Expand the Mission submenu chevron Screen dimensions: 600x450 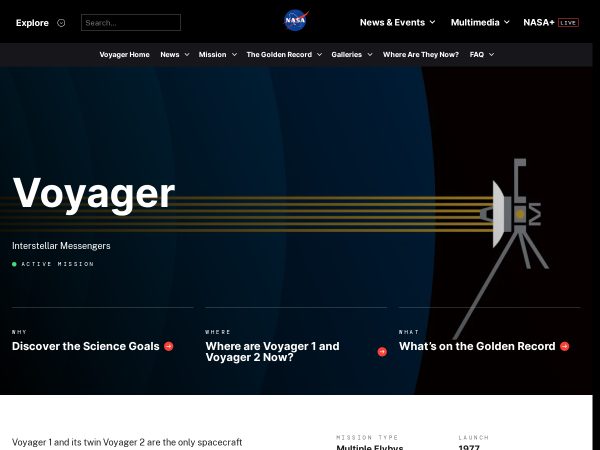234,55
